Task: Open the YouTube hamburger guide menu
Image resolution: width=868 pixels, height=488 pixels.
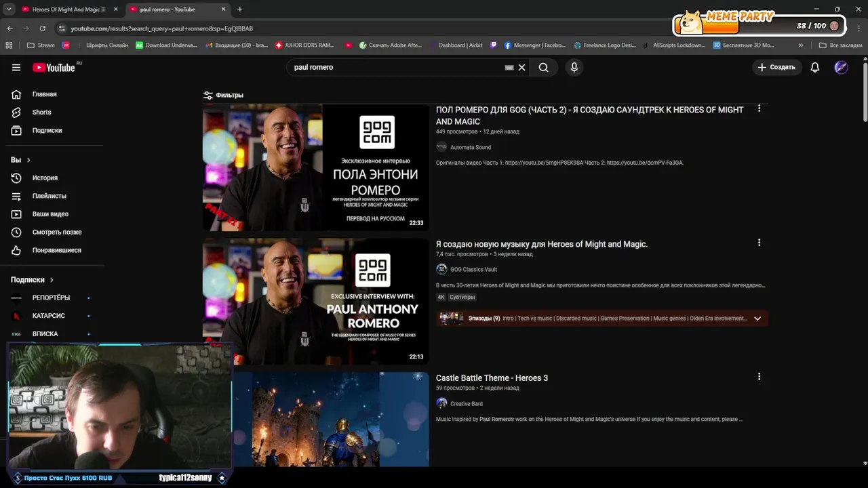Action: 16,67
